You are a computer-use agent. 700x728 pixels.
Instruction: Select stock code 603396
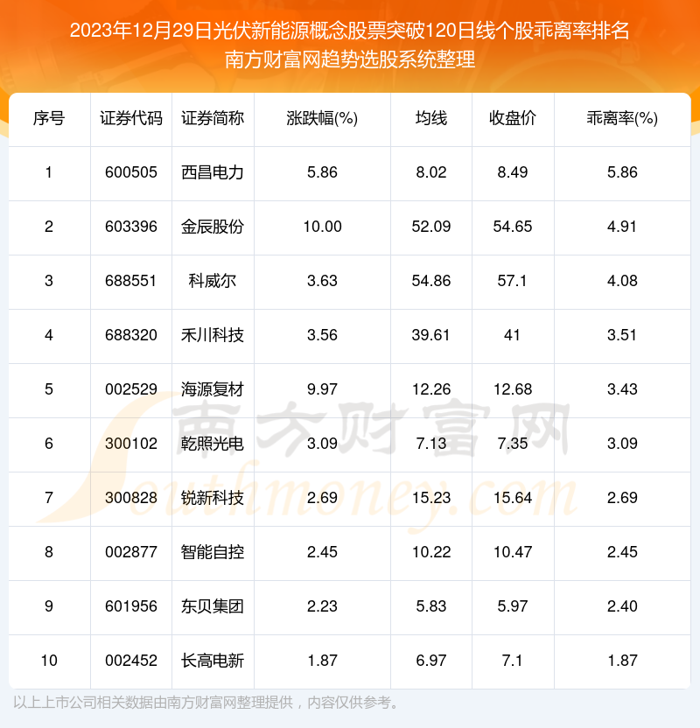(131, 227)
